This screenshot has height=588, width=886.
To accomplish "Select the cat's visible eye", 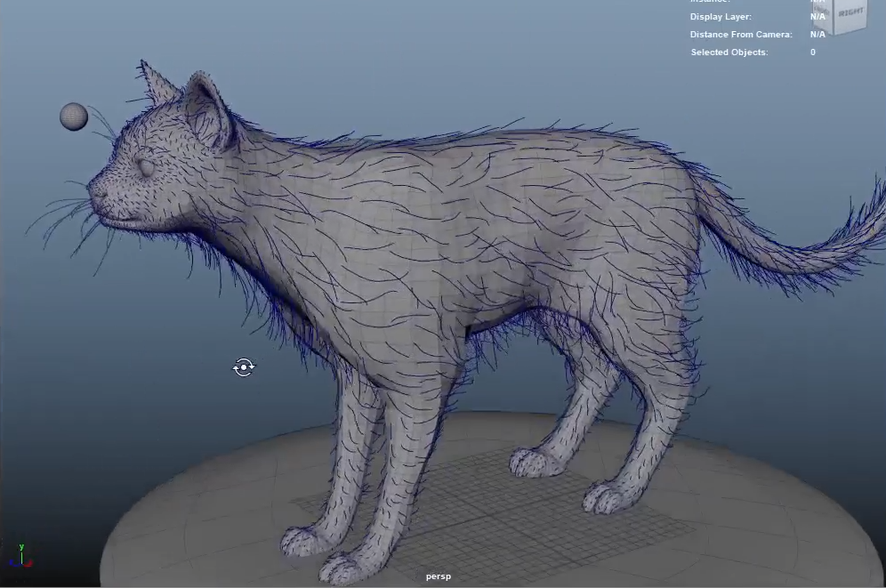I will click(146, 166).
